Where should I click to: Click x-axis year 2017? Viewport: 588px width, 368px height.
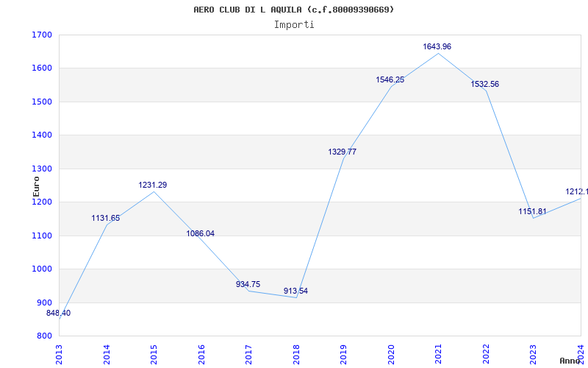pyautogui.click(x=248, y=354)
